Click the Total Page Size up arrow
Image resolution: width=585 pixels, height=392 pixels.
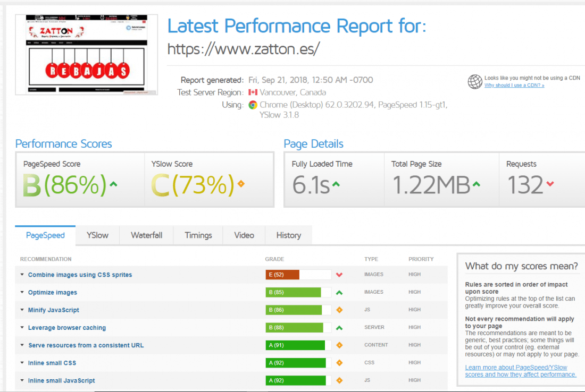477,184
